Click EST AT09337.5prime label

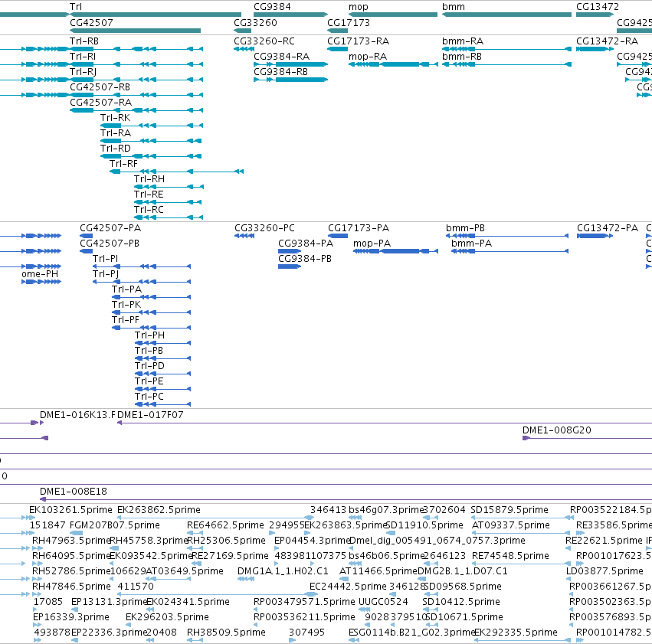pyautogui.click(x=510, y=525)
